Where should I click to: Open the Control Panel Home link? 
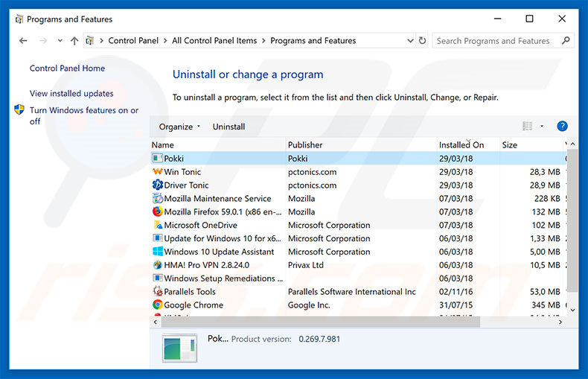click(67, 69)
